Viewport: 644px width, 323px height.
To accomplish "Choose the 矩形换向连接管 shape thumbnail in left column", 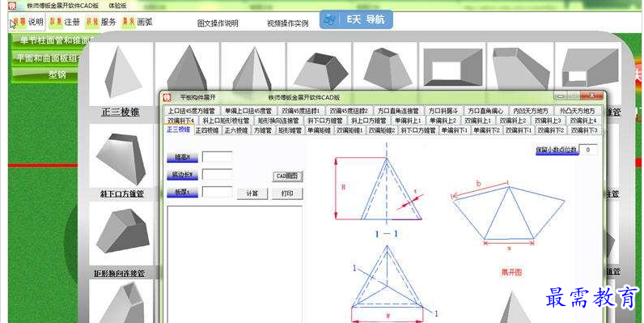I will coord(121,232).
